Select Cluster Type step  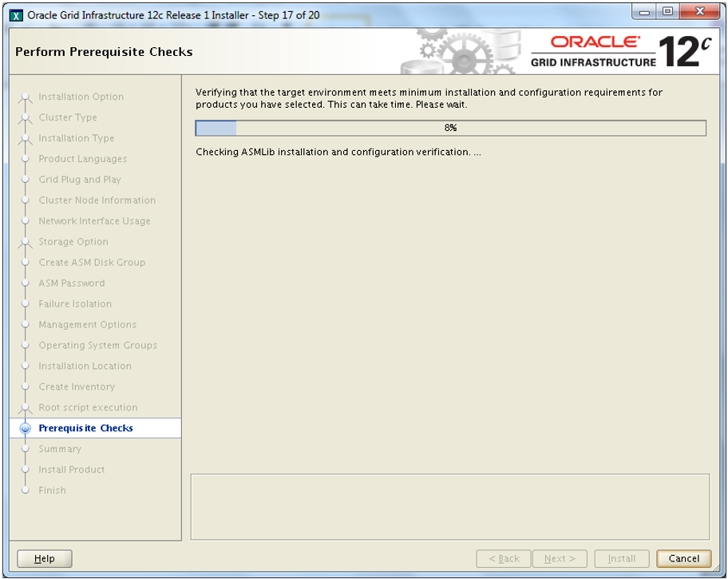tap(68, 117)
